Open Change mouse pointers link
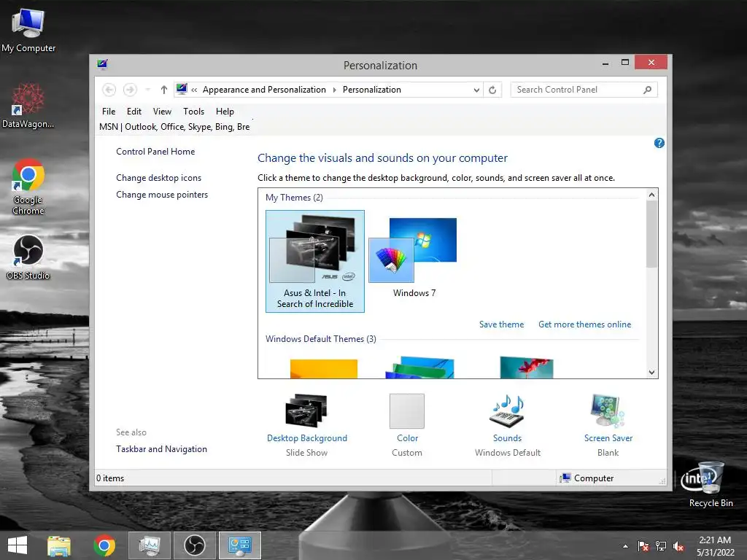Image resolution: width=747 pixels, height=560 pixels. (162, 195)
